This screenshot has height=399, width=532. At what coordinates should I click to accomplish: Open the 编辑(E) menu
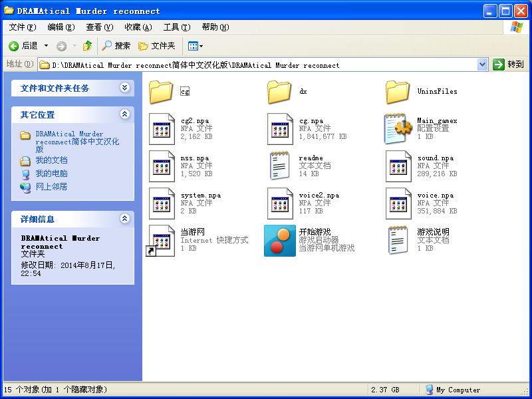coord(61,27)
